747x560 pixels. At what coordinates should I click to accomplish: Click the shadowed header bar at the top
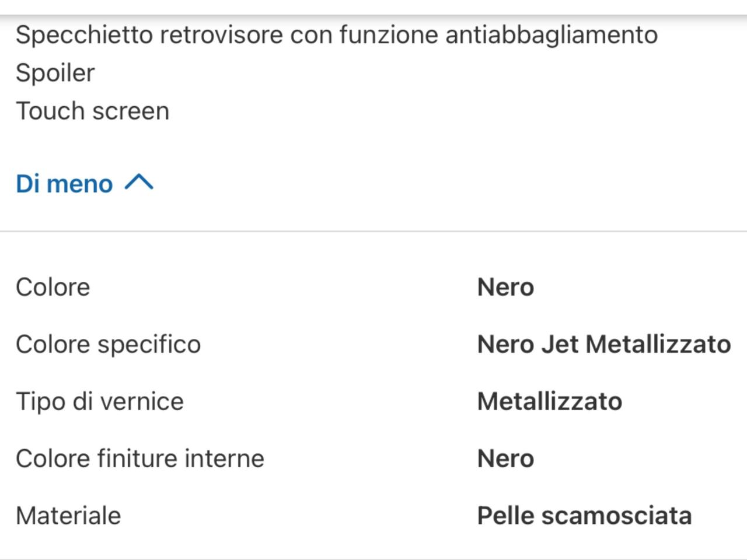click(373, 7)
